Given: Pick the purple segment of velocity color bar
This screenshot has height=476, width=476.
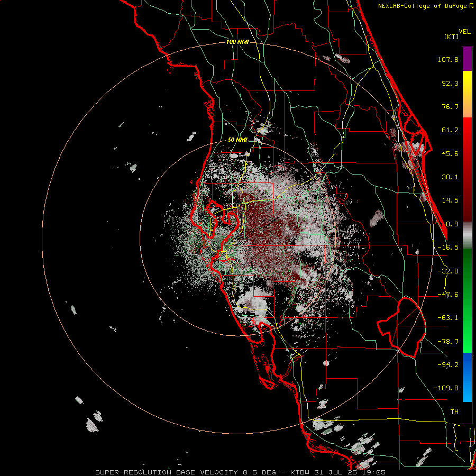Looking at the screenshot, I should click(467, 59).
